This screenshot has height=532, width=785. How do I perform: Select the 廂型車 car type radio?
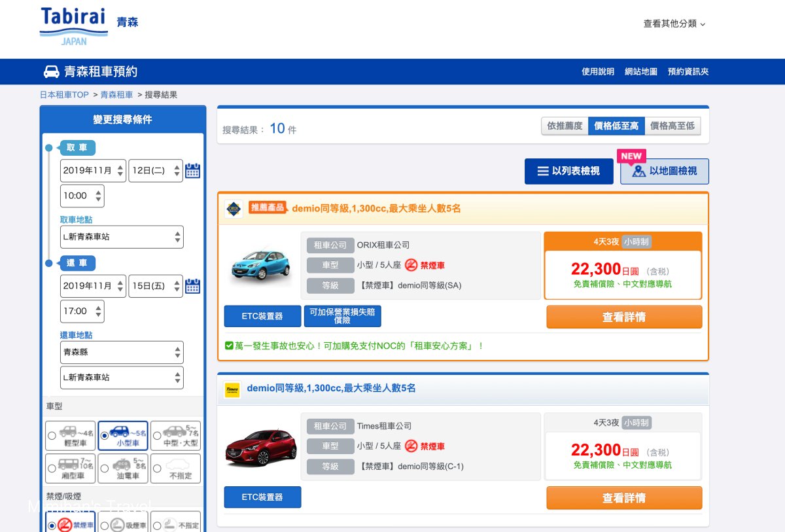click(52, 469)
